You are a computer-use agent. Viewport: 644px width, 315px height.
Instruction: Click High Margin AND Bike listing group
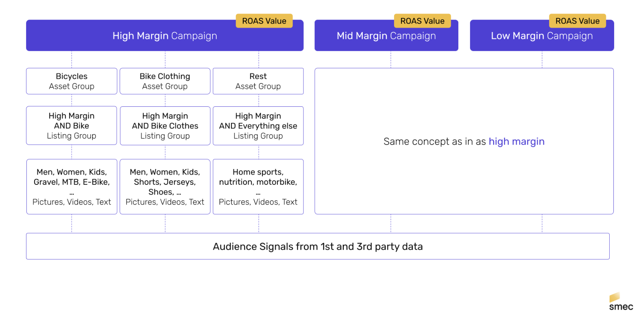71,126
